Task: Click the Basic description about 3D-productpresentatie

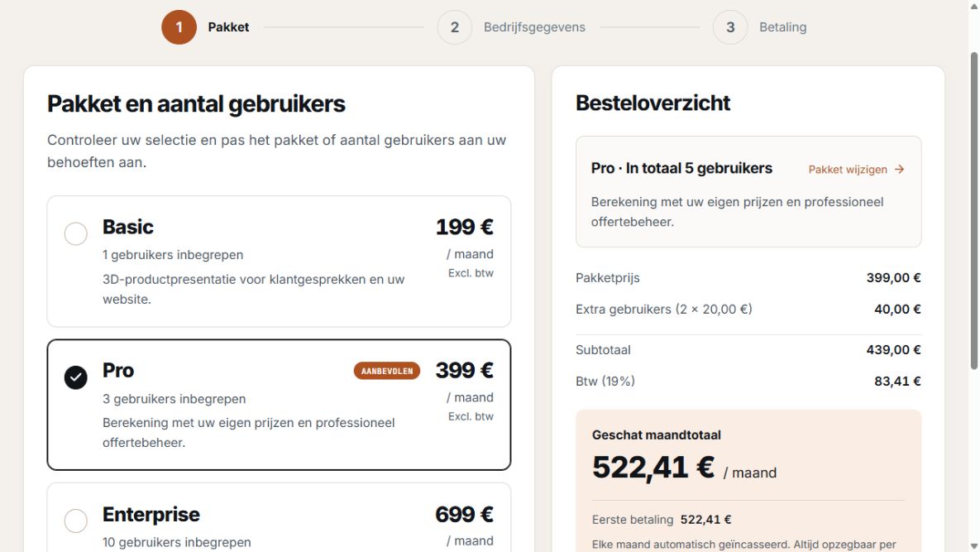Action: click(254, 289)
